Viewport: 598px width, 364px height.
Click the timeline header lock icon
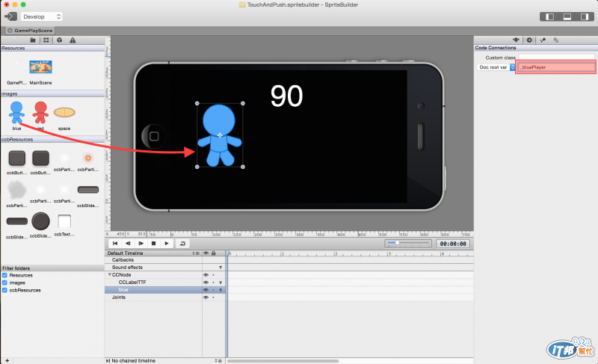214,253
